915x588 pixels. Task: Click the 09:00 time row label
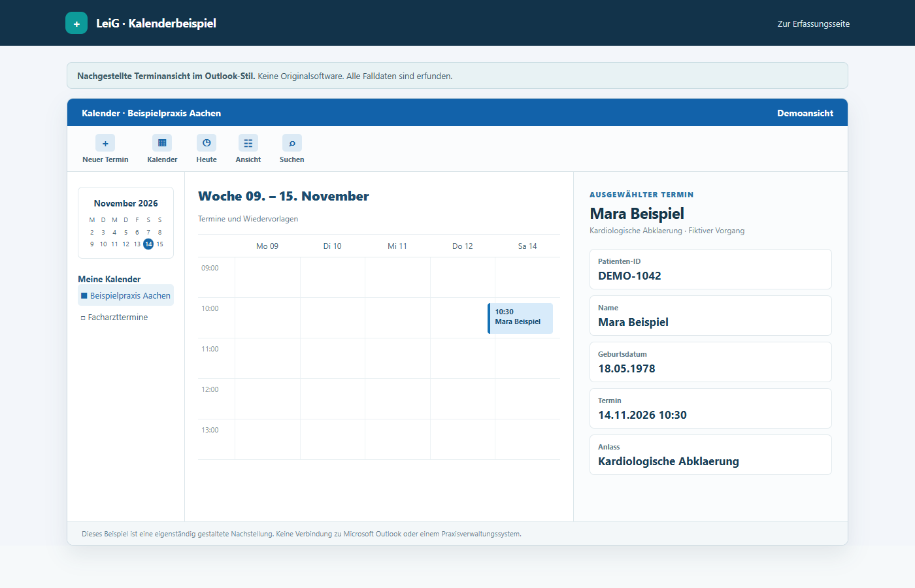pyautogui.click(x=210, y=268)
